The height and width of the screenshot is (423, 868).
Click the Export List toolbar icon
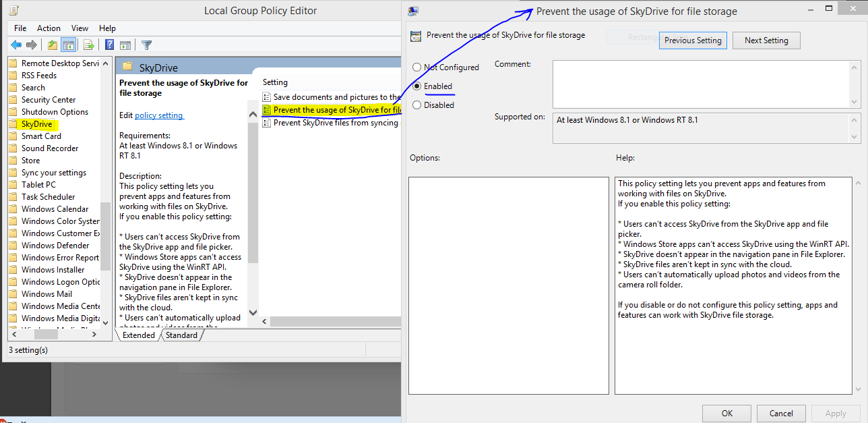click(88, 45)
